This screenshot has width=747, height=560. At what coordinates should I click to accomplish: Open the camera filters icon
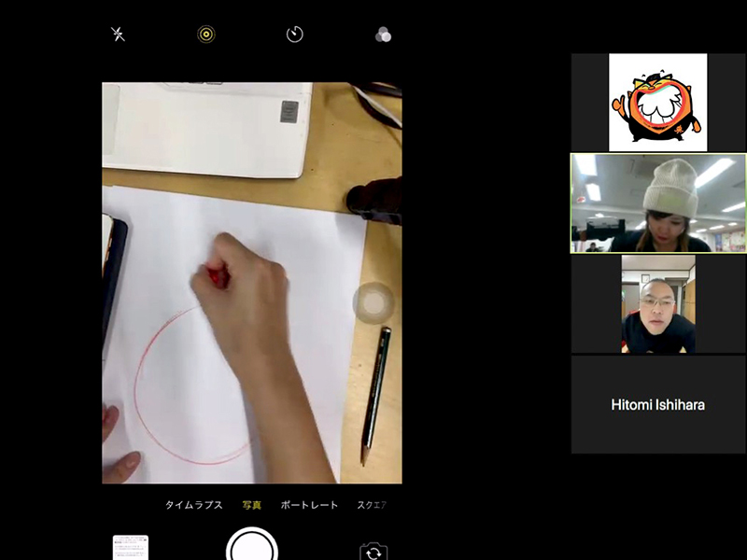383,35
